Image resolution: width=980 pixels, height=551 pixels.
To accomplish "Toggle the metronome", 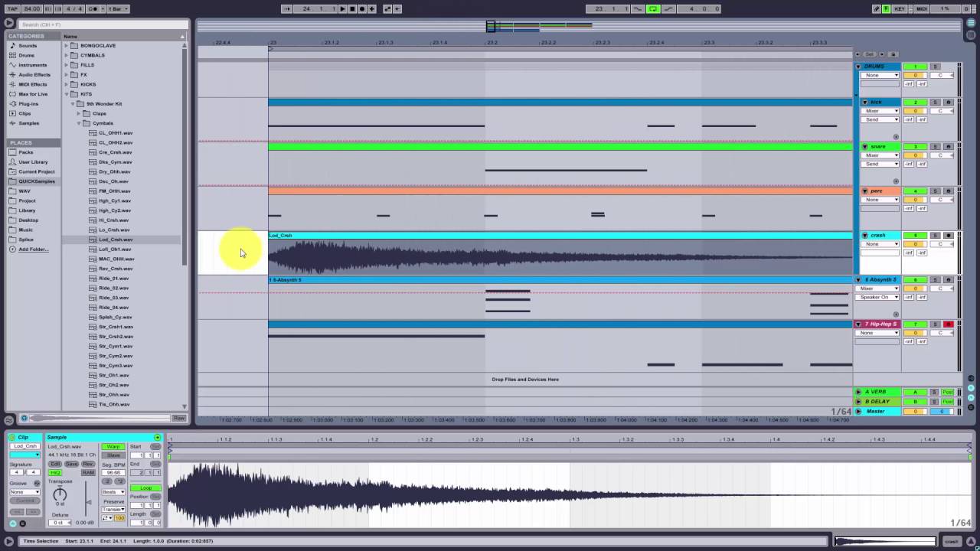I will point(93,9).
